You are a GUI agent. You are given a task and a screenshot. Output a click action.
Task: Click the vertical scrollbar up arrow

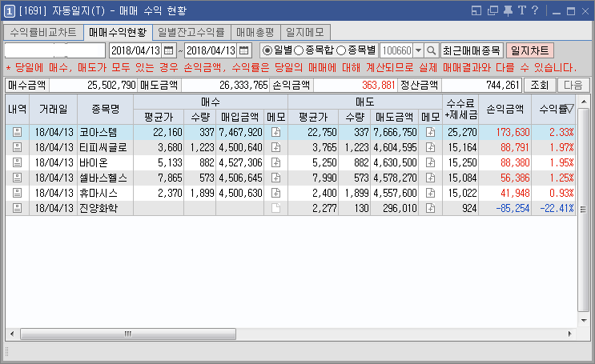(583, 102)
